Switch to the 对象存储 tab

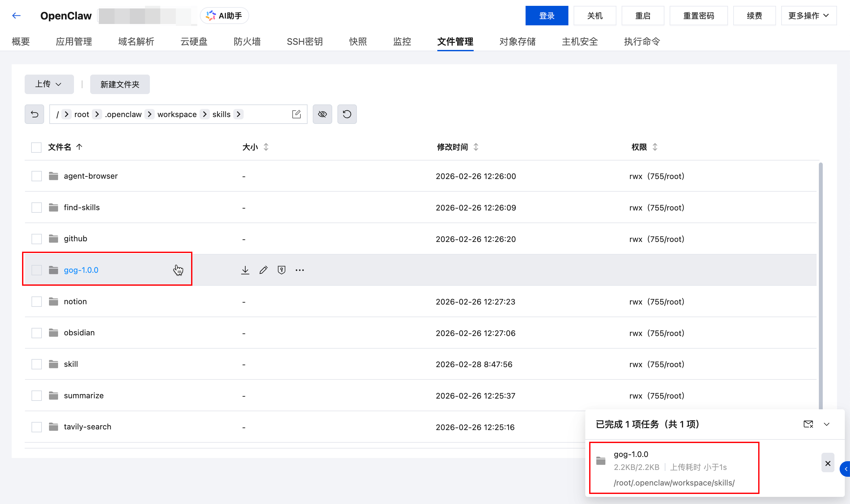click(517, 42)
